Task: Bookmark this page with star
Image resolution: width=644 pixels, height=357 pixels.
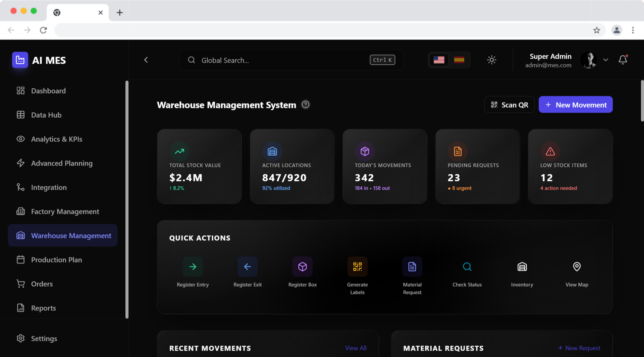Action: 597,30
